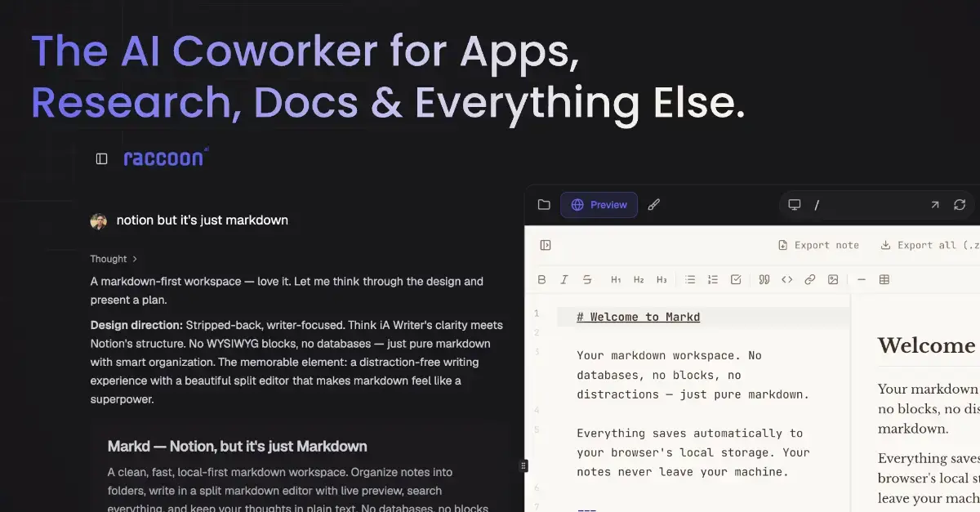Image resolution: width=980 pixels, height=512 pixels.
Task: Toggle the raccoon left sidebar panel icon
Action: pos(102,158)
